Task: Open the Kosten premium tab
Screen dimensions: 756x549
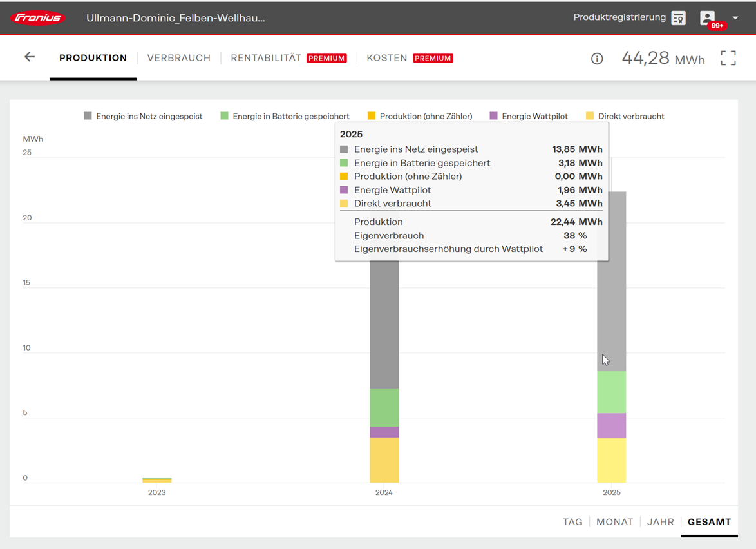Action: (x=387, y=58)
